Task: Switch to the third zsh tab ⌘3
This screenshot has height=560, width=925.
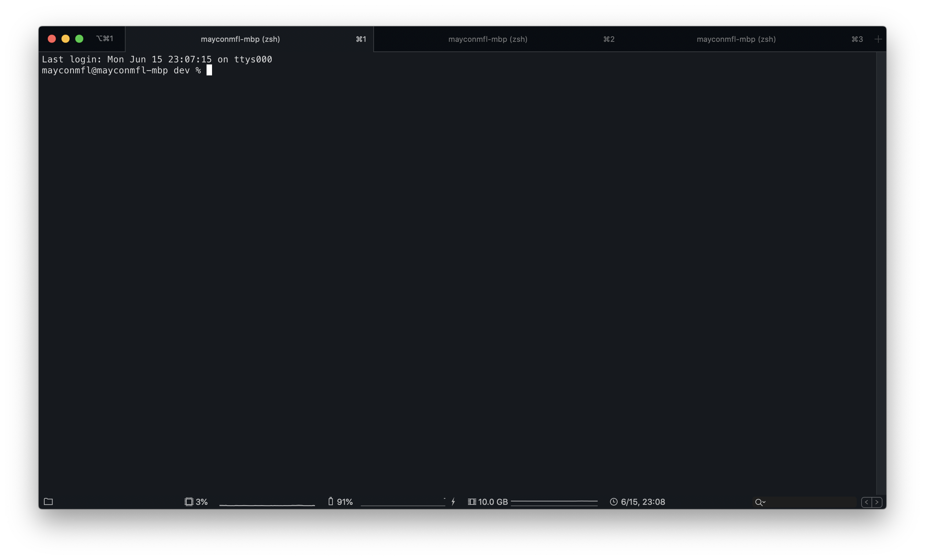Action: point(736,39)
